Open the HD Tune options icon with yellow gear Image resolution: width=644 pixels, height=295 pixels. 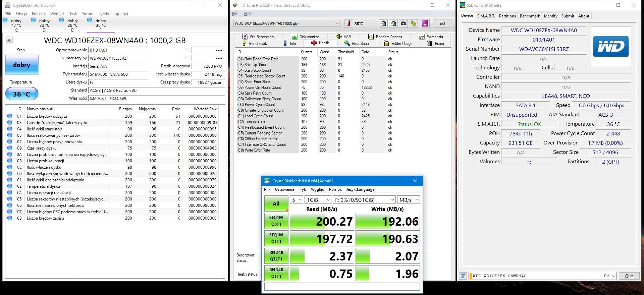click(414, 23)
